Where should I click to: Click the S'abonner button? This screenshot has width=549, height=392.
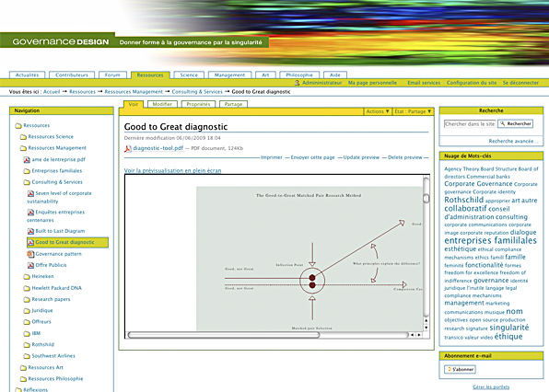pos(460,369)
